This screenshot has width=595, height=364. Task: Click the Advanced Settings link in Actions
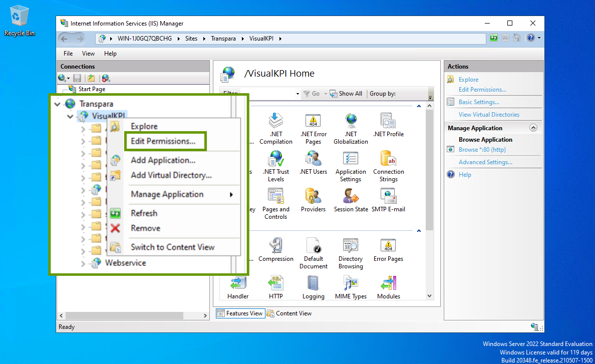(485, 162)
